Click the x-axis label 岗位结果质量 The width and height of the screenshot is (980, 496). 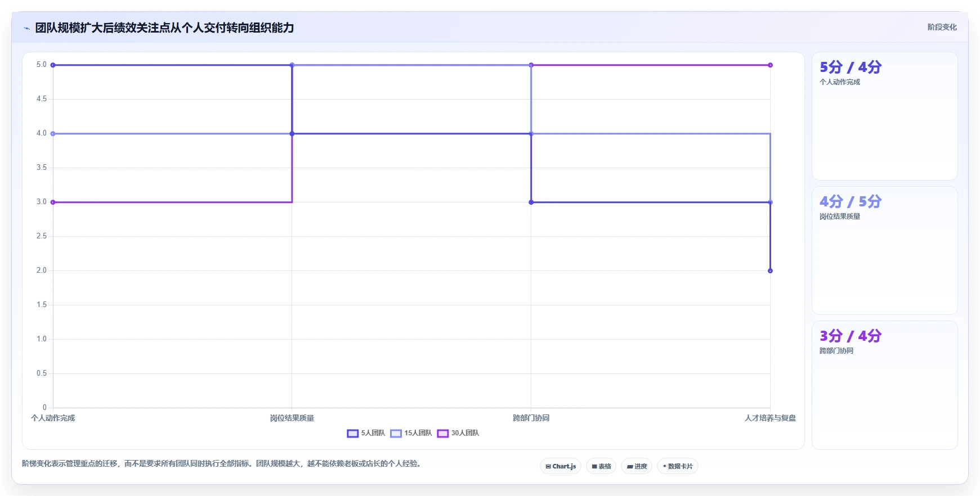coord(292,418)
